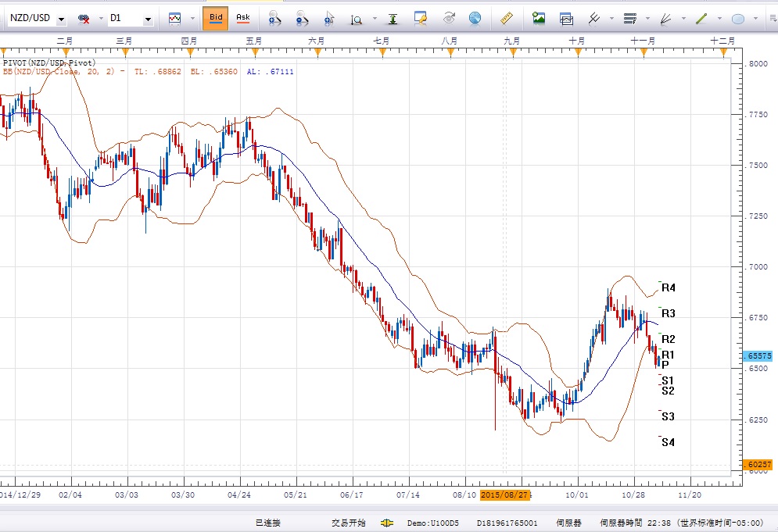This screenshot has height=532, width=778.
Task: Pick the trendline drawing tool
Action: 701,17
